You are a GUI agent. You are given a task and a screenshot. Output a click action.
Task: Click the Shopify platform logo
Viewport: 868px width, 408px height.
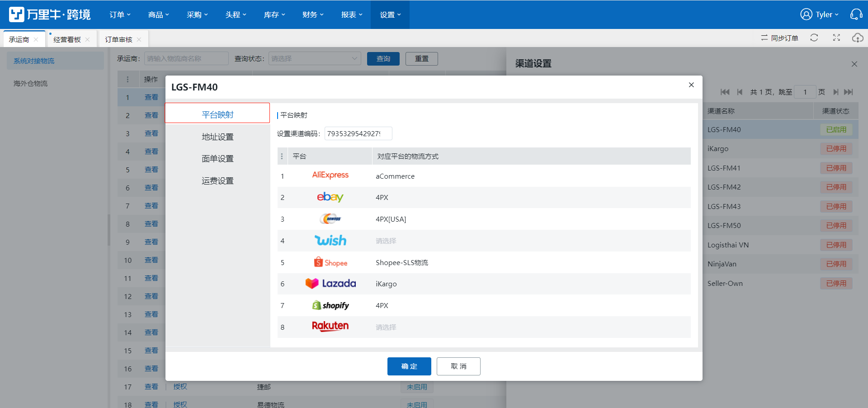click(x=330, y=305)
